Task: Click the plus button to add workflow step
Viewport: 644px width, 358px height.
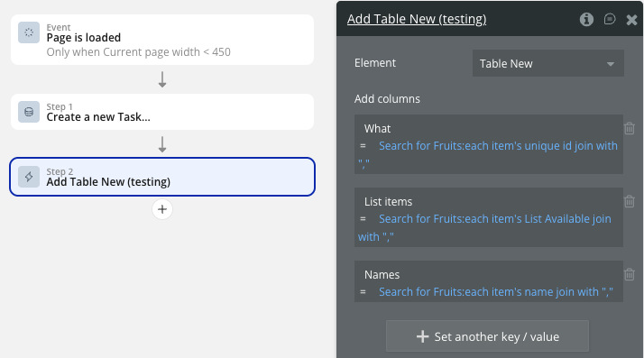Action: click(x=162, y=209)
